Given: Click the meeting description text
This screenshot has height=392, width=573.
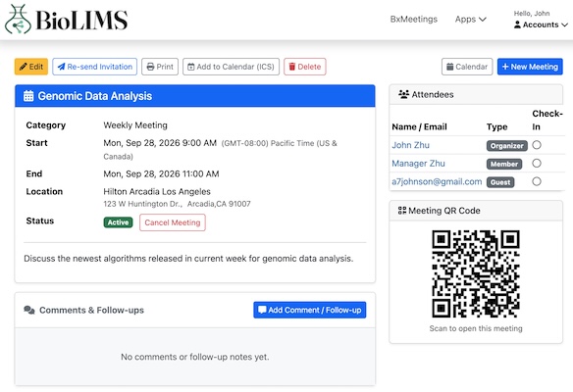Looking at the screenshot, I should tap(188, 259).
